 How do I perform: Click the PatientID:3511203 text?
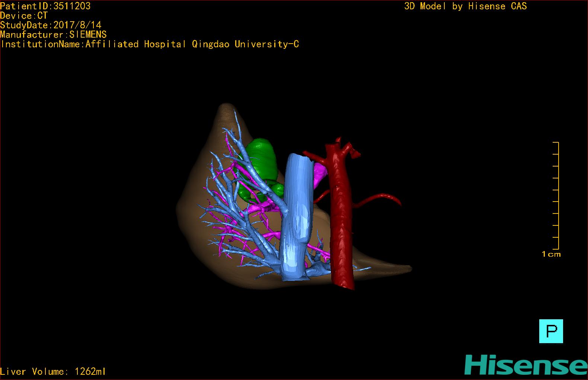(x=45, y=6)
